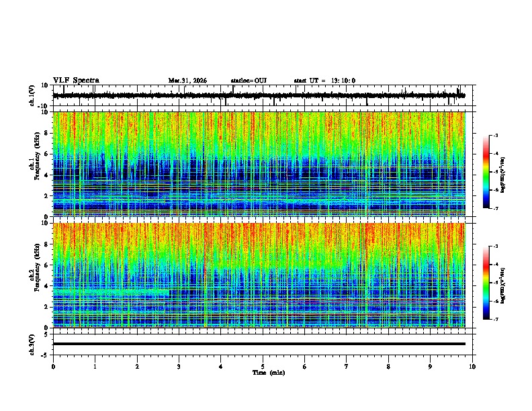Viewport: 532px width, 411px height.
Task: Click time axis tick label "8"
Action: [388, 367]
